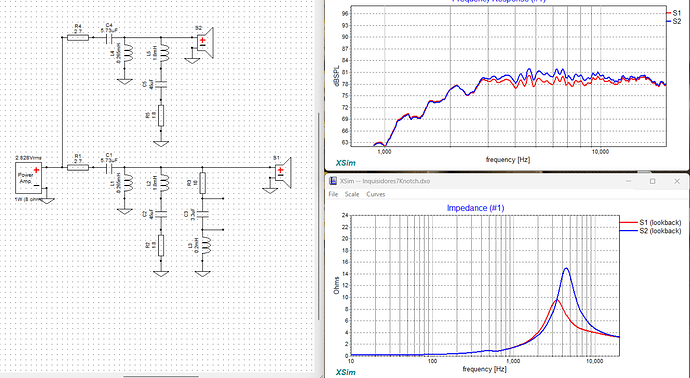Click the 'Impedance (#1)' graph title

[x=475, y=208]
